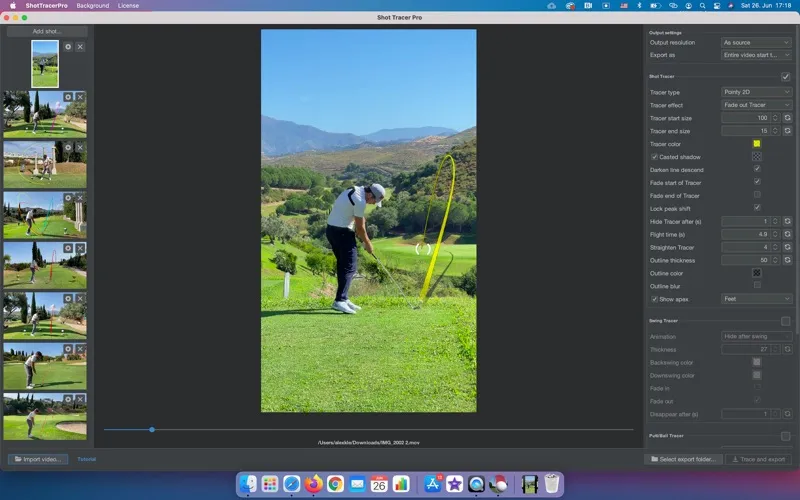Image resolution: width=800 pixels, height=500 pixels.
Task: Open the License menu
Action: tap(128, 6)
